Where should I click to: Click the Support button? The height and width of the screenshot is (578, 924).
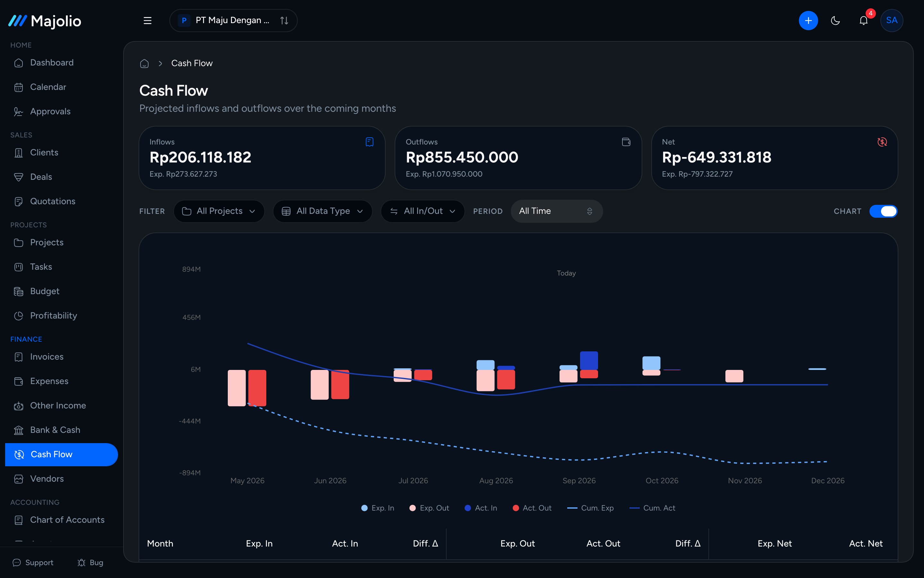33,563
